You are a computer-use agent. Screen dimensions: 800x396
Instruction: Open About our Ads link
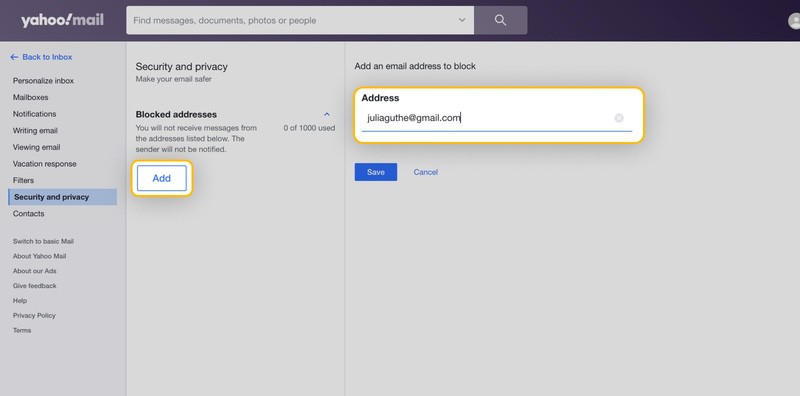[x=35, y=271]
